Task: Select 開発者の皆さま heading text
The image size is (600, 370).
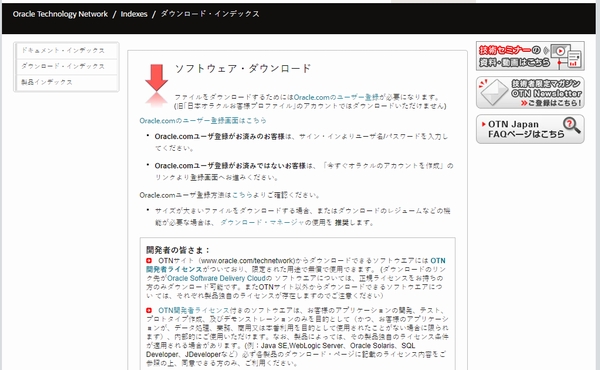Action: [178, 250]
